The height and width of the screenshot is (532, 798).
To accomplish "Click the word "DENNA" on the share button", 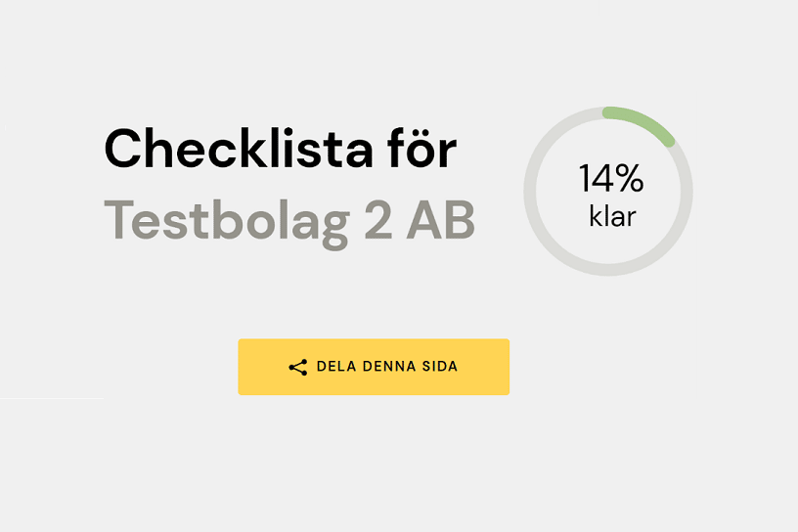I will click(385, 368).
